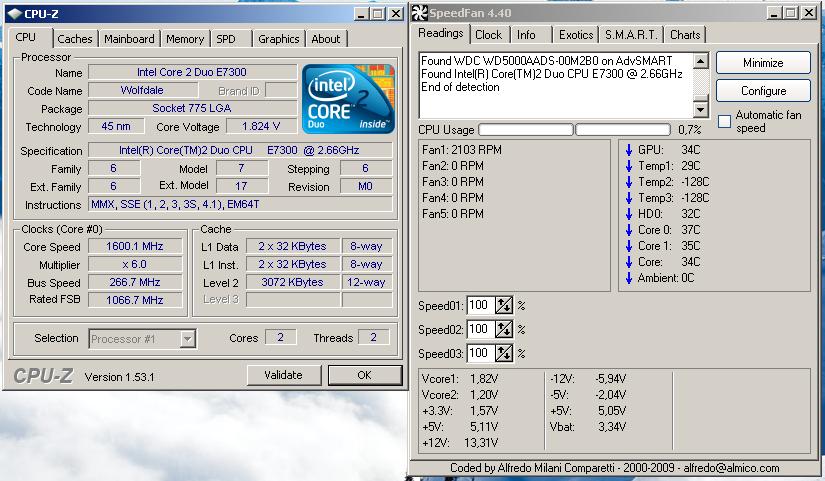Click the Temp1 temperature arrow icon
The height and width of the screenshot is (481, 825).
click(629, 166)
